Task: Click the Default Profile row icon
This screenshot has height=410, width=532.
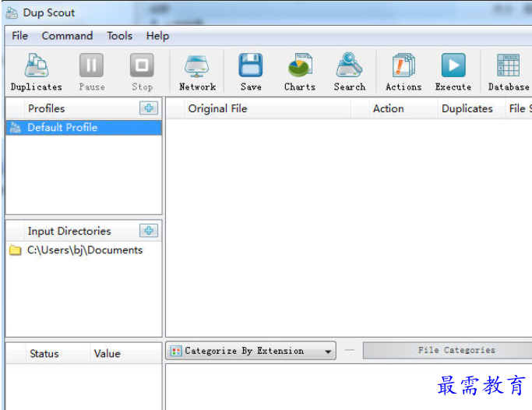Action: tap(15, 128)
